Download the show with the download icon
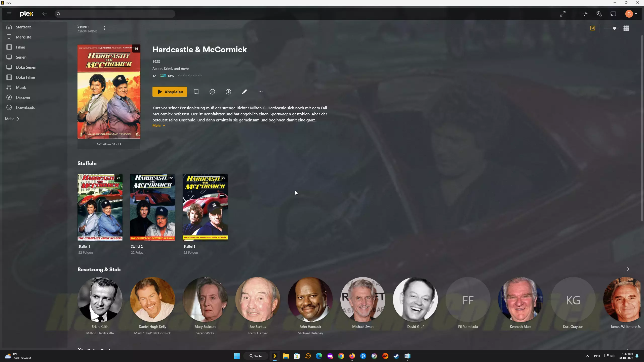The image size is (644, 362). click(x=228, y=92)
